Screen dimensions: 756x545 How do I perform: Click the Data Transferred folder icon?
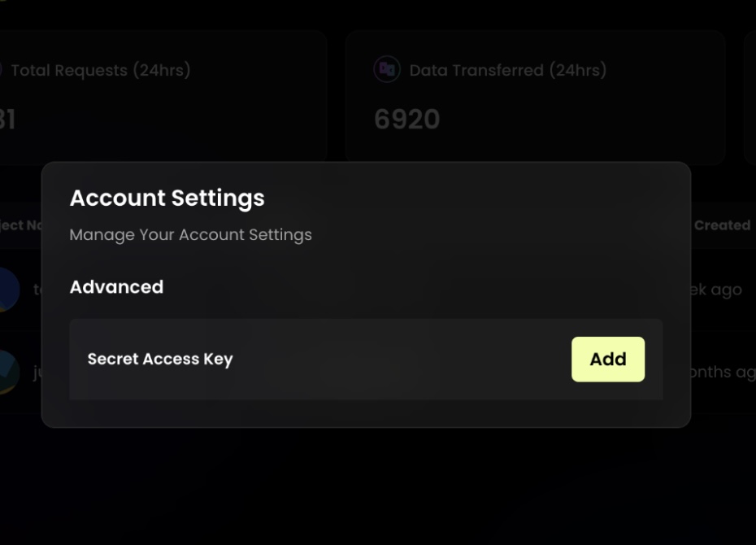(x=387, y=69)
